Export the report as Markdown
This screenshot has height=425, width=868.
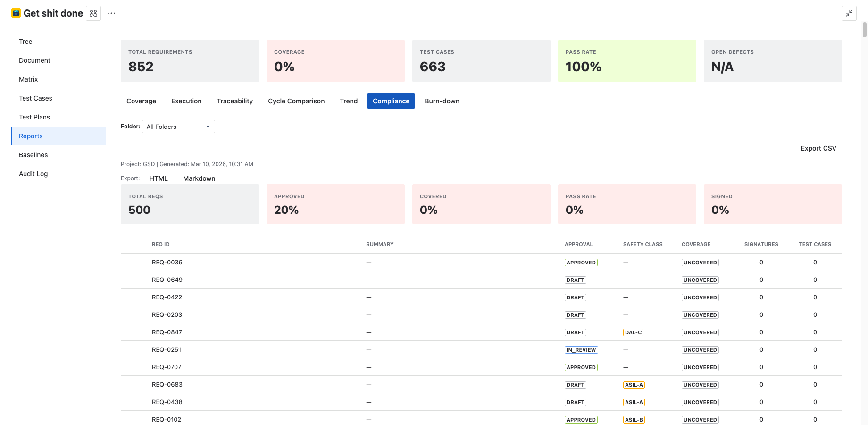click(x=199, y=178)
